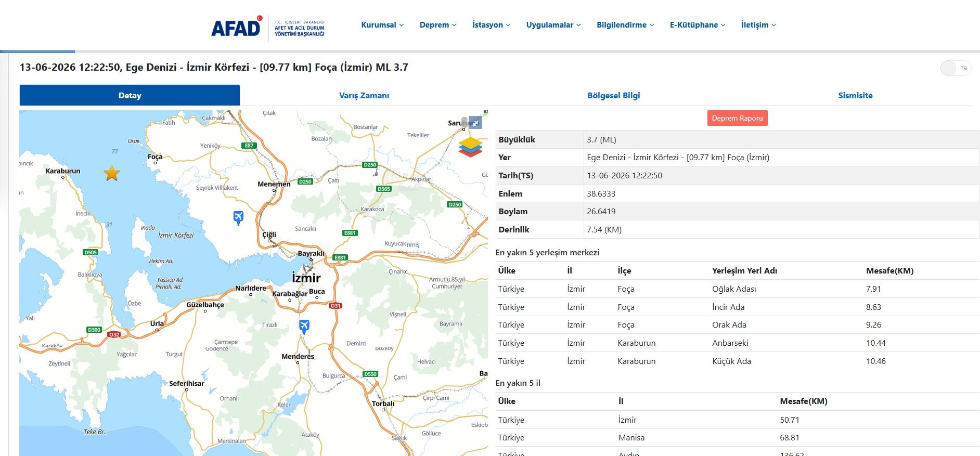Click the Karaburun label on the map

63,171
